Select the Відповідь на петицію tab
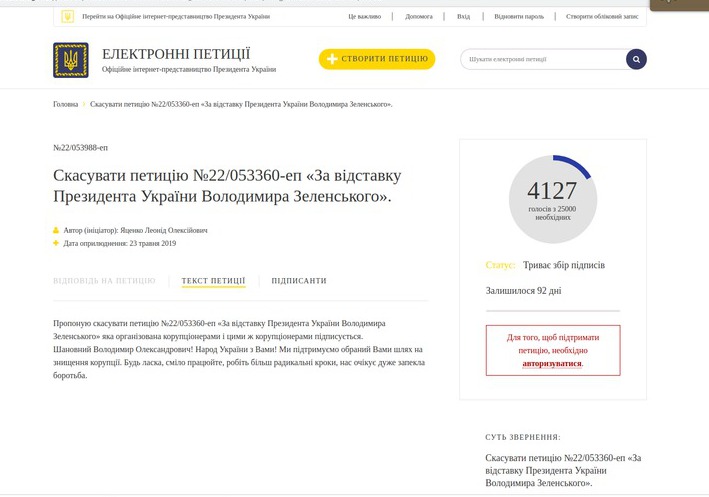Image resolution: width=709 pixels, height=497 pixels. [104, 281]
